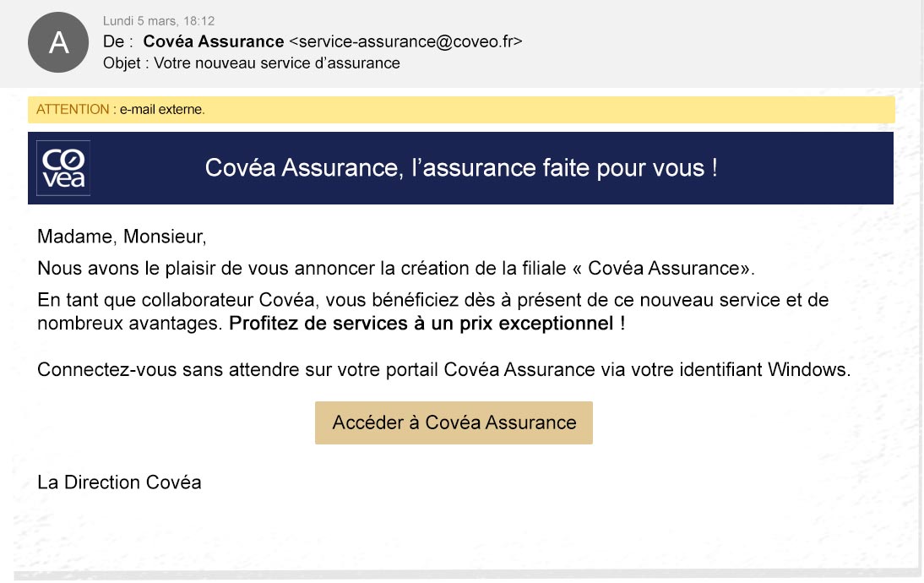This screenshot has height=583, width=924.
Task: Click the Connectez-vous sans attendre sentence
Action: 443,369
